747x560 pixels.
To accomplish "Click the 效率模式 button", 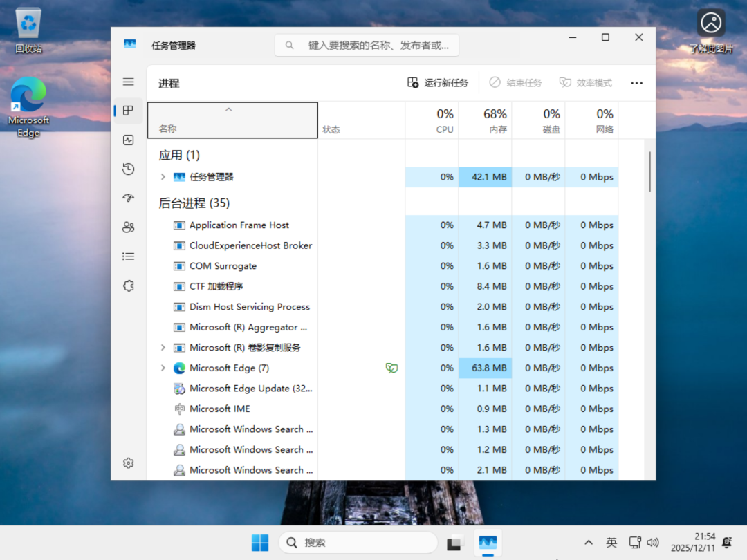I will click(x=586, y=83).
